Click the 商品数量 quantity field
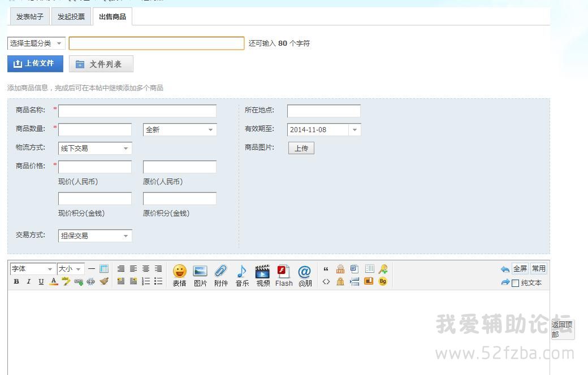The width and height of the screenshot is (588, 375). [x=95, y=130]
